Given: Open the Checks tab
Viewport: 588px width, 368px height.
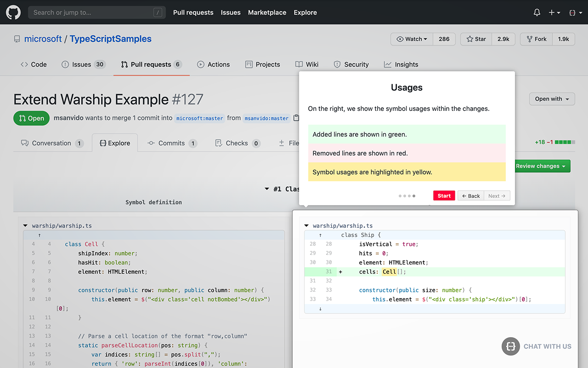Looking at the screenshot, I should click(x=237, y=143).
